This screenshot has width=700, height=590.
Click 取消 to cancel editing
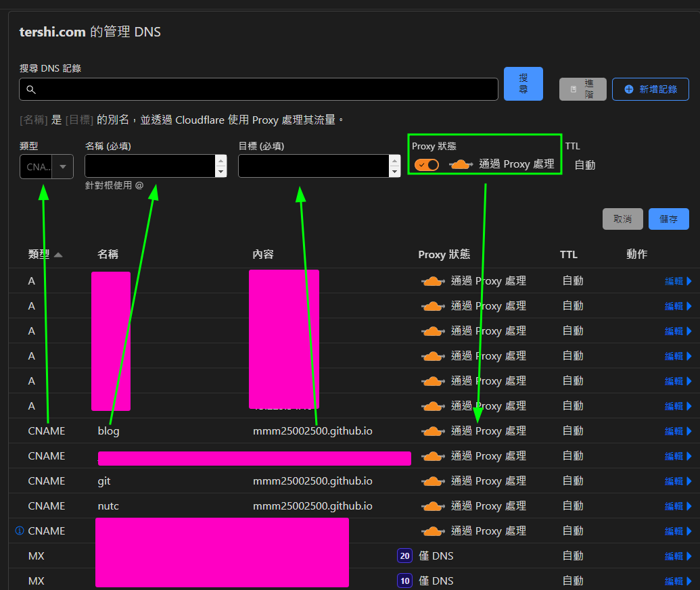[622, 219]
